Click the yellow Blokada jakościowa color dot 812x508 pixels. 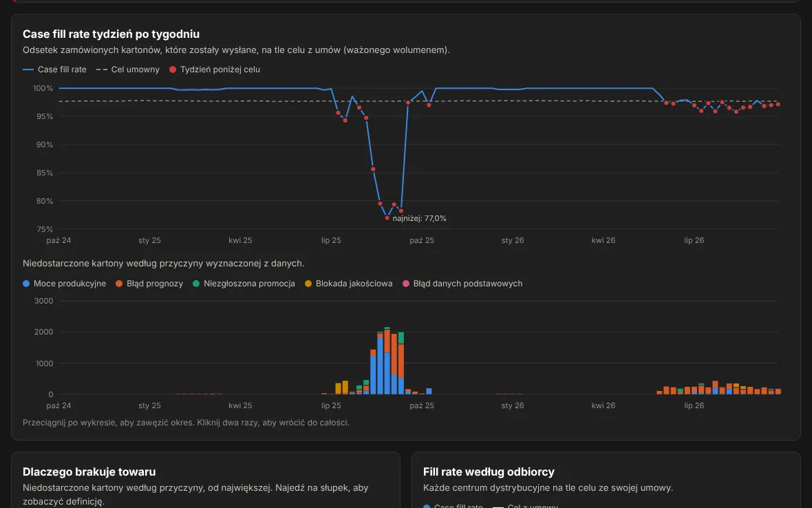pyautogui.click(x=308, y=284)
